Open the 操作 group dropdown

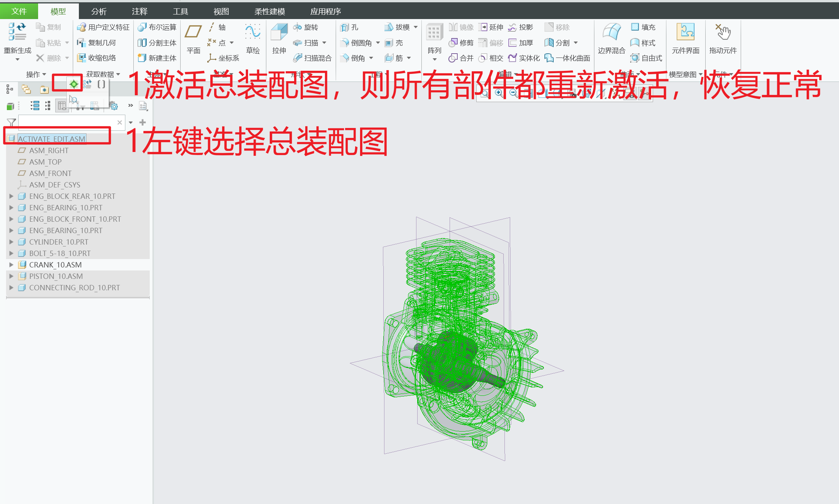pos(36,74)
